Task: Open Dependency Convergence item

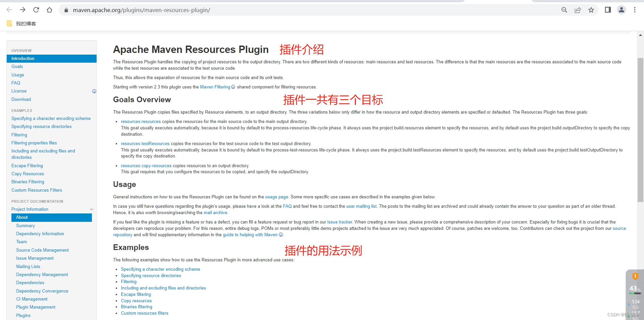Action: click(42, 291)
